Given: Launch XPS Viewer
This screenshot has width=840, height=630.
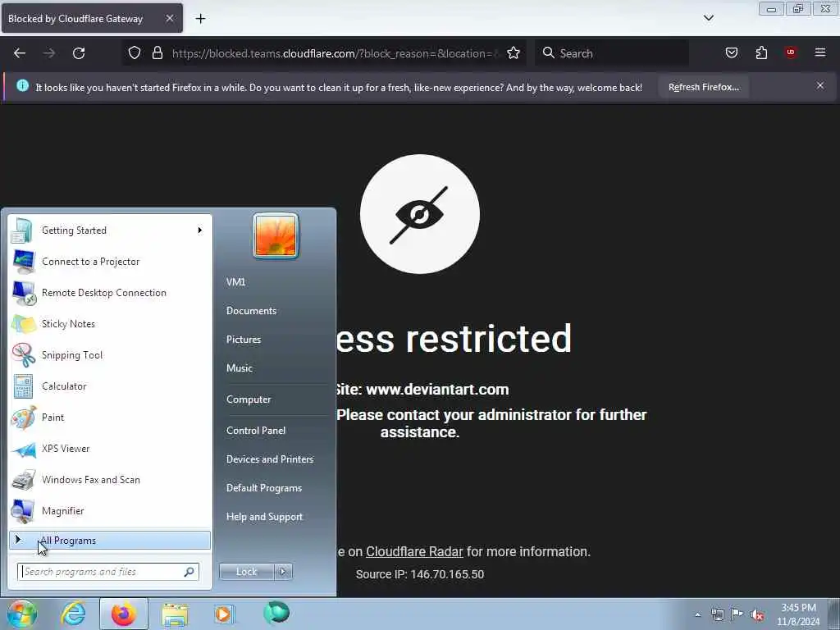Looking at the screenshot, I should [x=110, y=449].
